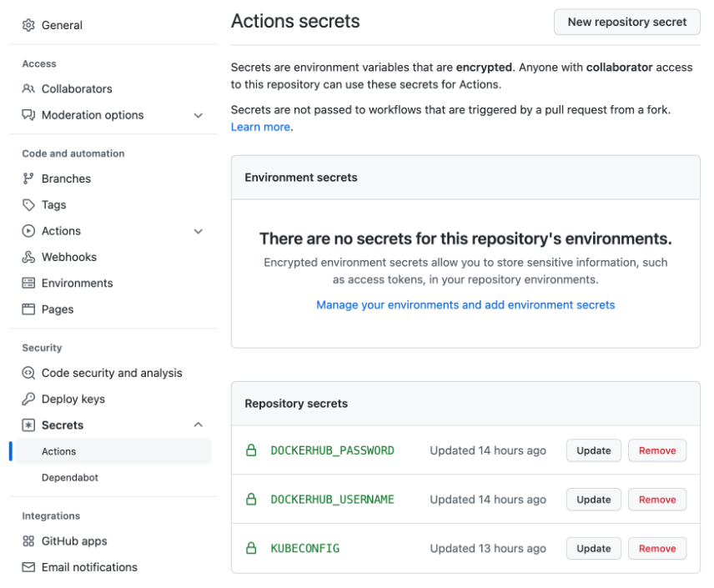Open the Pages settings

coord(58,309)
